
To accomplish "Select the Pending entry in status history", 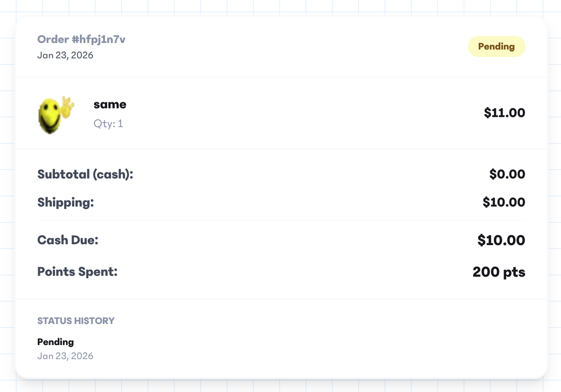I will [x=55, y=342].
